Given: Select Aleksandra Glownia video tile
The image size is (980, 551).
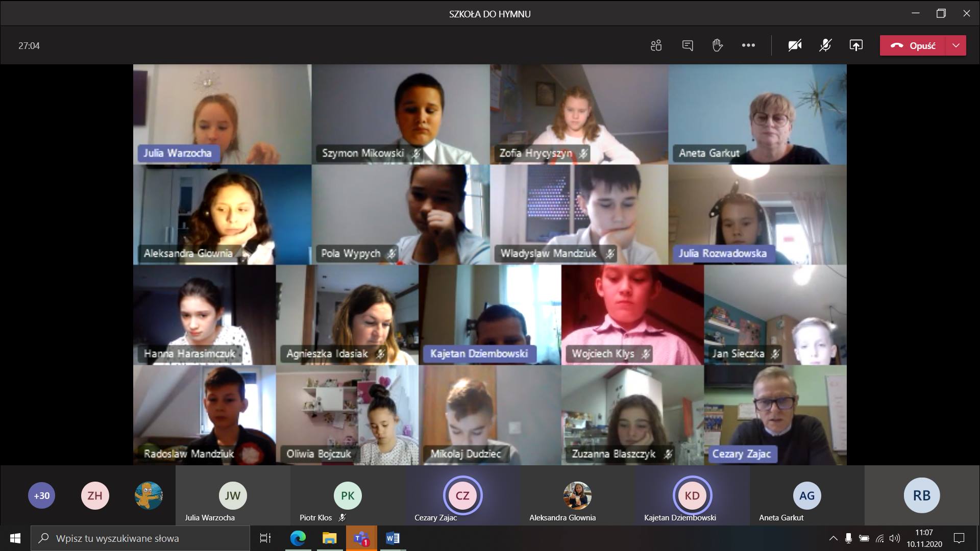Looking at the screenshot, I should point(222,214).
